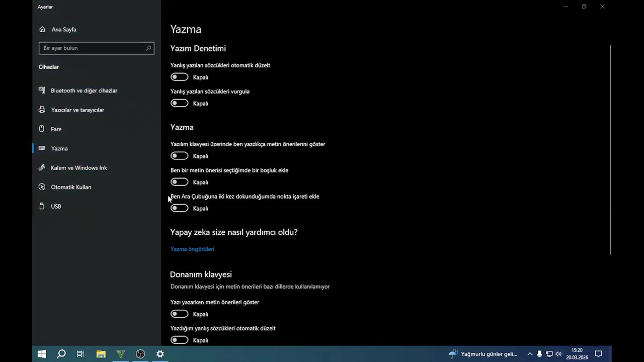
Task: Toggle Yanlış yazılan sözcükleri otomatik düzelt
Action: (x=180, y=77)
